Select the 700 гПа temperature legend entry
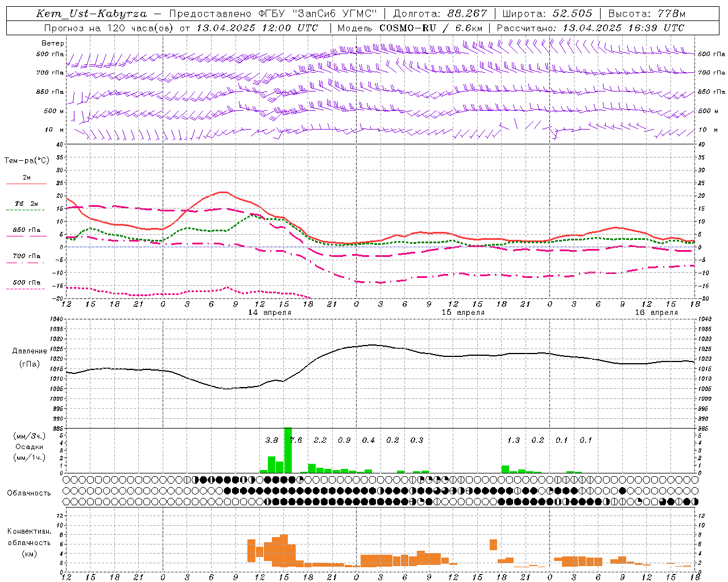Image resolution: width=728 pixels, height=582 pixels. (27, 256)
